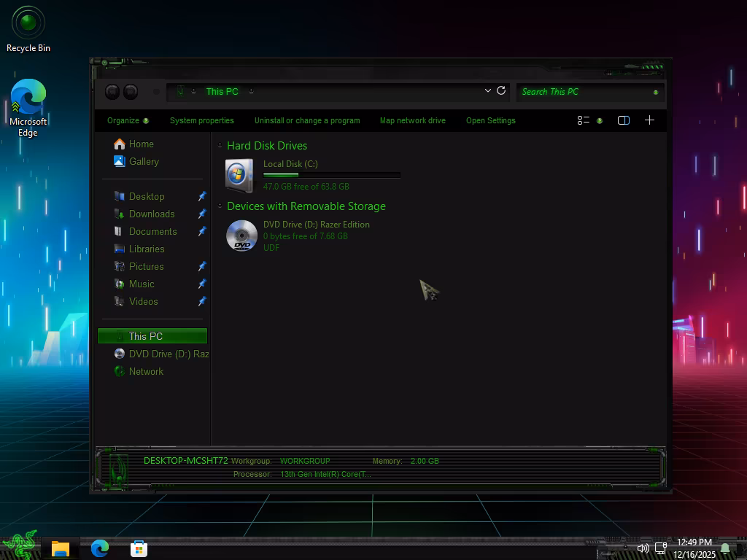The image size is (747, 560).
Task: Expand the Organize dropdown menu
Action: [128, 120]
